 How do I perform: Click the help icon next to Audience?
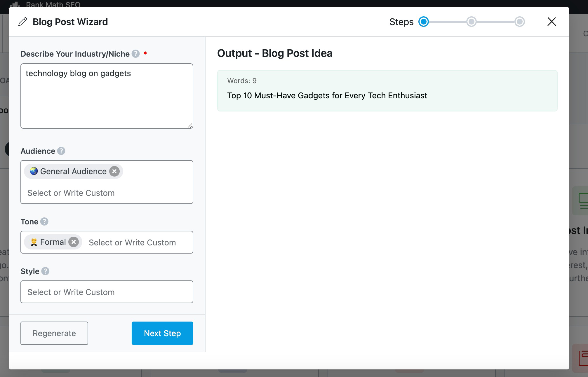61,150
